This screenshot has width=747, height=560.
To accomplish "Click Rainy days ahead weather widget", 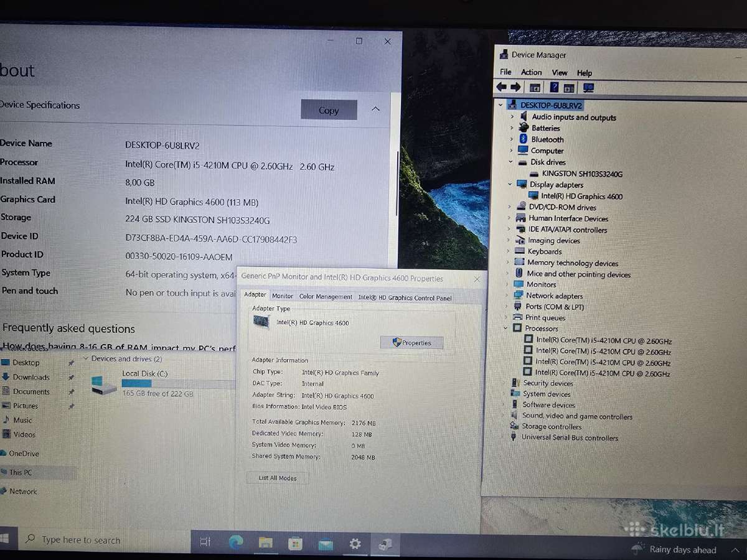I will click(675, 549).
